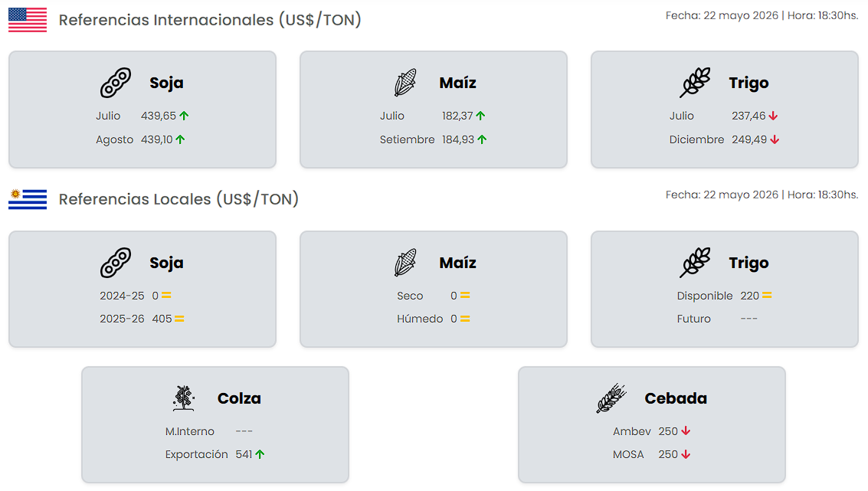Click the Cebada card title
The width and height of the screenshot is (868, 491).
pyautogui.click(x=676, y=398)
